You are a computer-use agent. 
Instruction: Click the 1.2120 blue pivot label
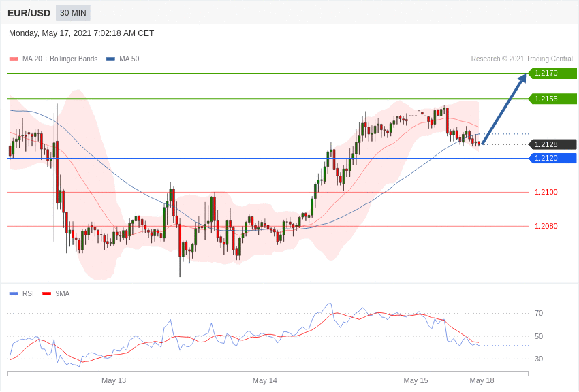tap(553, 158)
